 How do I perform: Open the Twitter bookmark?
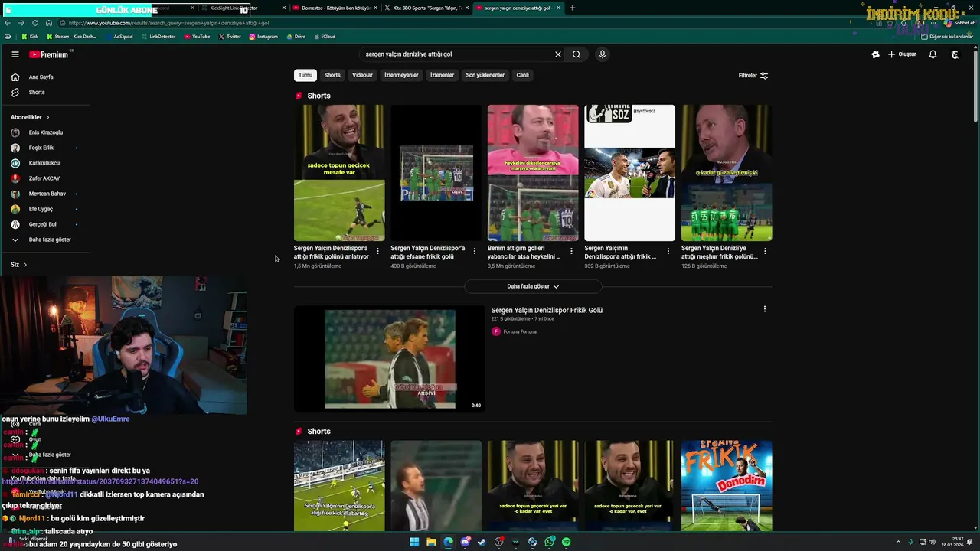(x=230, y=37)
